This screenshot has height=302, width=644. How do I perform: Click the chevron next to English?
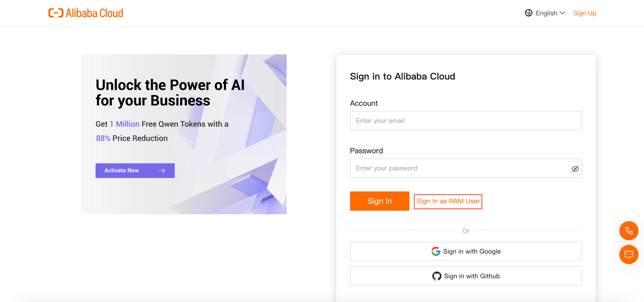tap(562, 13)
